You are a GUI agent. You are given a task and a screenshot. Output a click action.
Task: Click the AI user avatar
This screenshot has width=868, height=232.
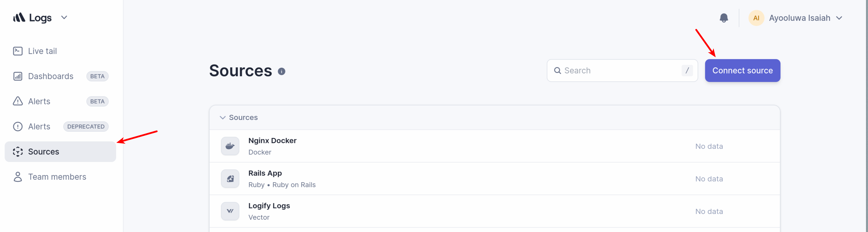(756, 18)
